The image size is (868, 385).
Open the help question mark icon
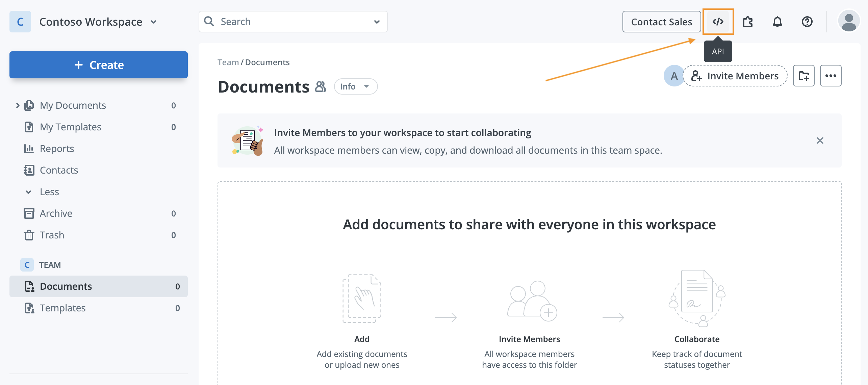(x=807, y=22)
